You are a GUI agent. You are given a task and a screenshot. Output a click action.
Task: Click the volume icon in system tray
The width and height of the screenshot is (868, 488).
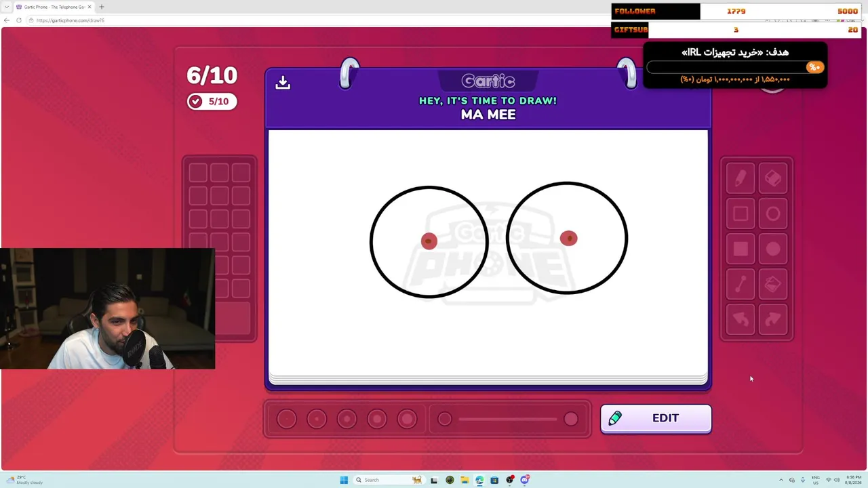tap(837, 480)
